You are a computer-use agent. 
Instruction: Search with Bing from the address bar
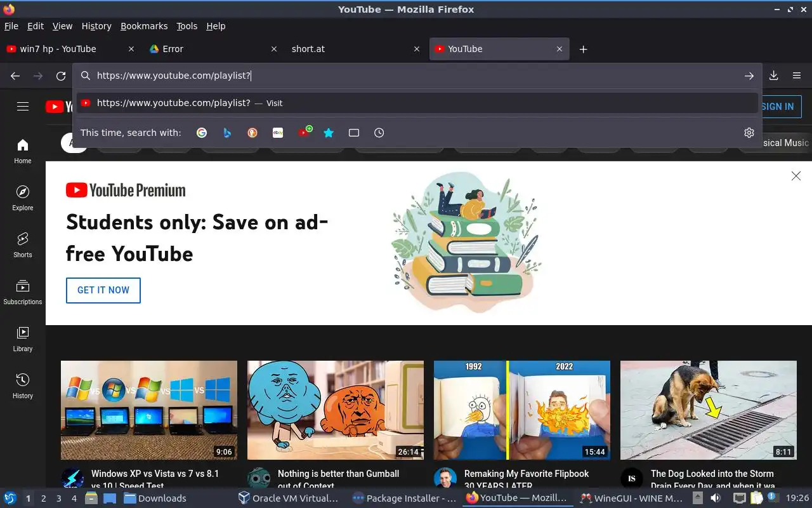click(227, 133)
